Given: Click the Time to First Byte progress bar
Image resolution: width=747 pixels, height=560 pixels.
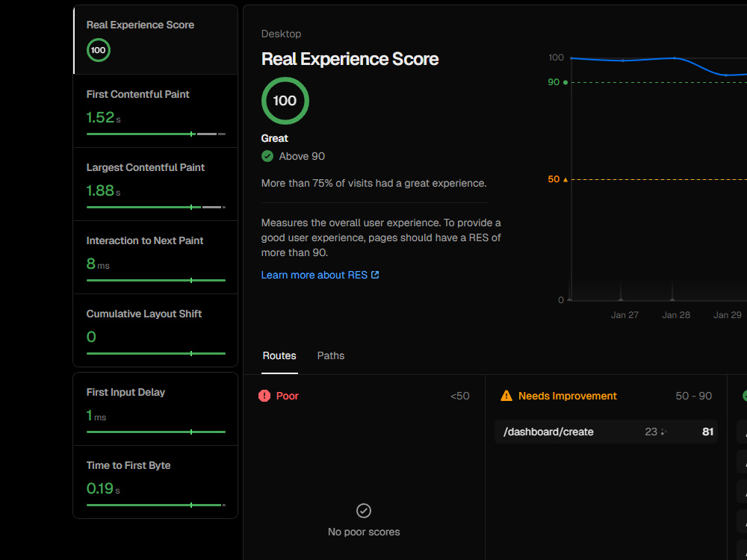Looking at the screenshot, I should [156, 505].
